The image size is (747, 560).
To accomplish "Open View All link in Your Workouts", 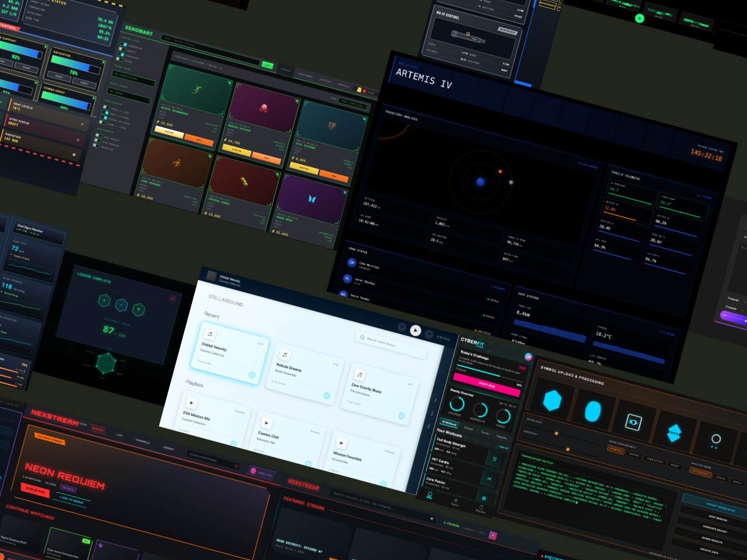I will (x=504, y=447).
